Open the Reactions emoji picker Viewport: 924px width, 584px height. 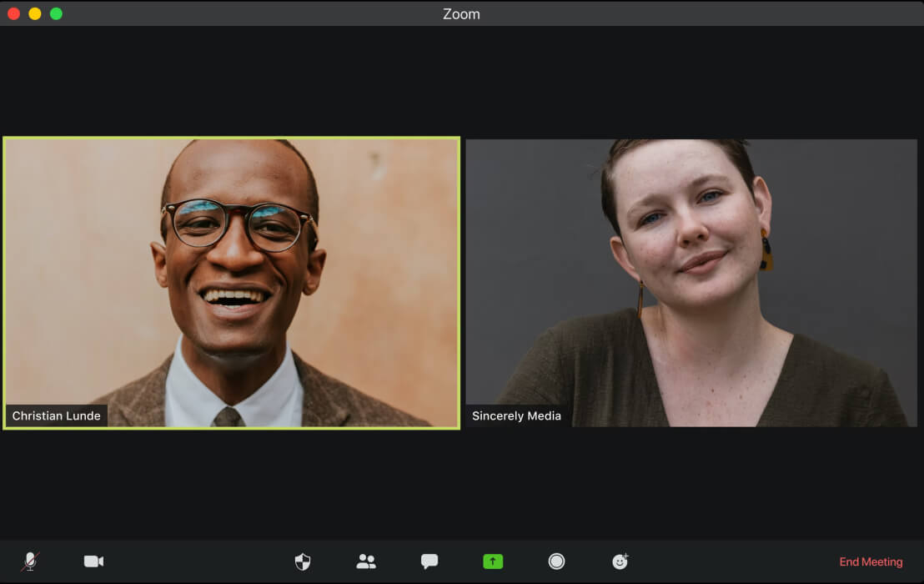click(x=620, y=561)
